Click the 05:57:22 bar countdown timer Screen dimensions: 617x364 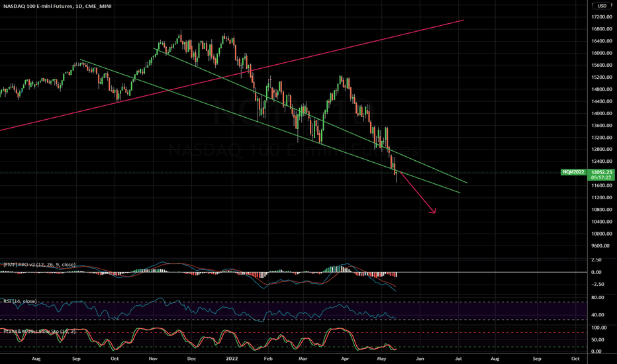point(602,178)
